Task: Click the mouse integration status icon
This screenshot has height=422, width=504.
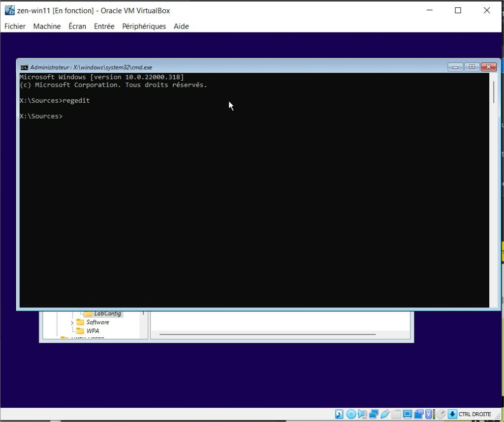Action: tap(441, 414)
